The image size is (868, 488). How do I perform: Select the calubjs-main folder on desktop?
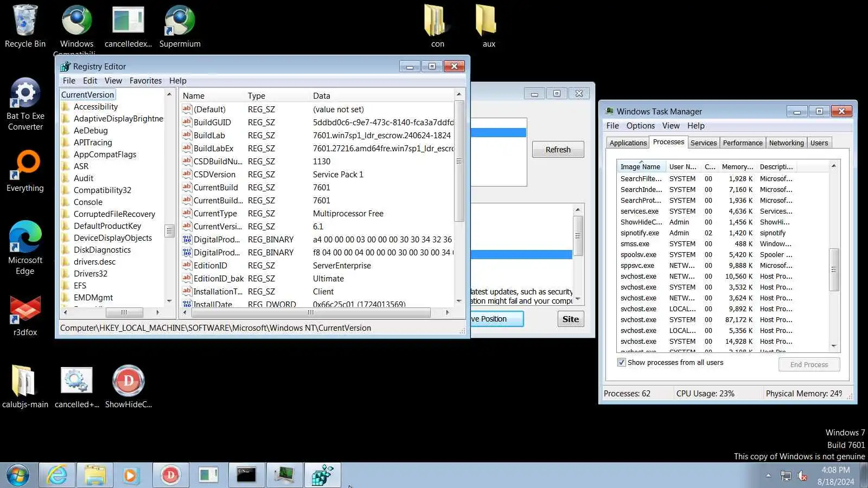[x=25, y=387]
